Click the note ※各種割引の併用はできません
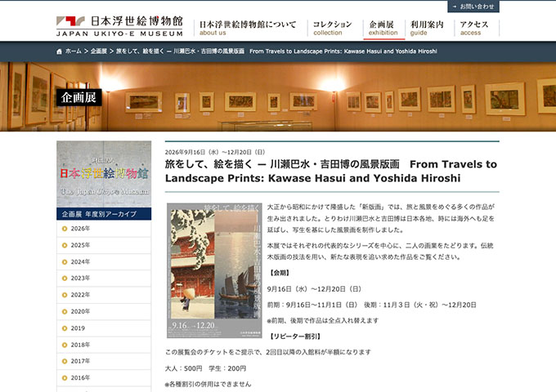This screenshot has width=556, height=392. point(208,384)
